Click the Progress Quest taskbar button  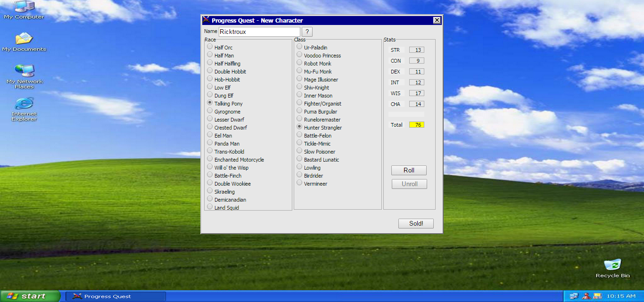point(116,296)
